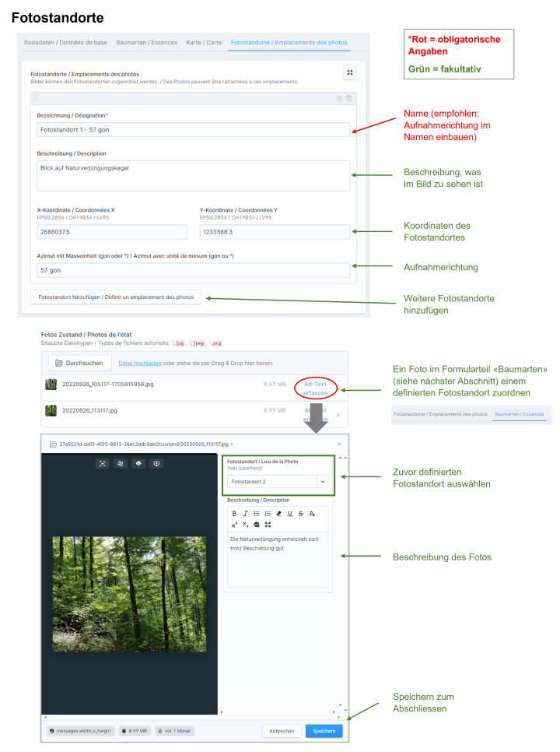Click the duplicate icon in the Fotostandort row header
The width and height of the screenshot is (560, 752).
[x=339, y=98]
